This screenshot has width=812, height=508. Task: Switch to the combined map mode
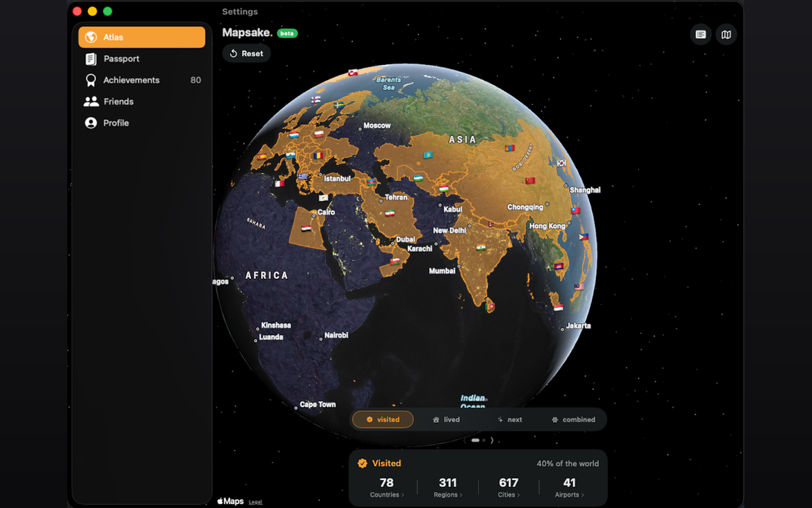[574, 419]
